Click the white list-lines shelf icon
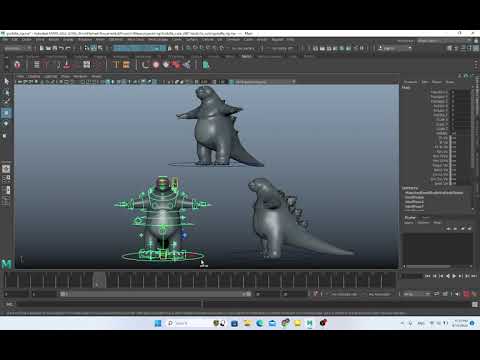The height and width of the screenshot is (360, 480). (x=37, y=65)
